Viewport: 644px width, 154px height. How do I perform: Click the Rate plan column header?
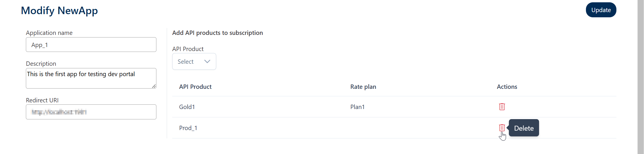coord(363,87)
